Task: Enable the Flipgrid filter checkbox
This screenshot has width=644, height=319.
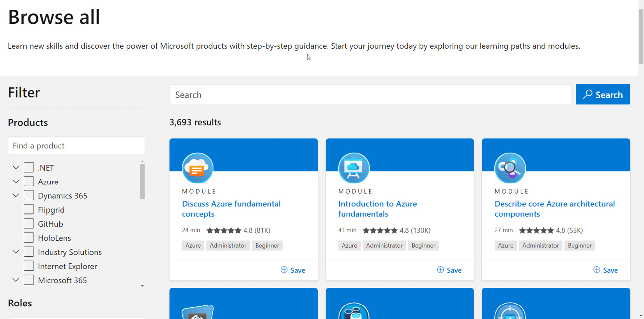Action: (x=29, y=210)
